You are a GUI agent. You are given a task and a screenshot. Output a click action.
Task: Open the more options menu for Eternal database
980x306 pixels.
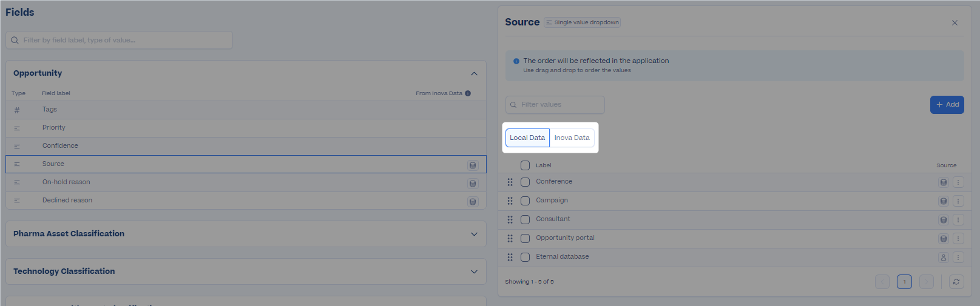click(958, 258)
